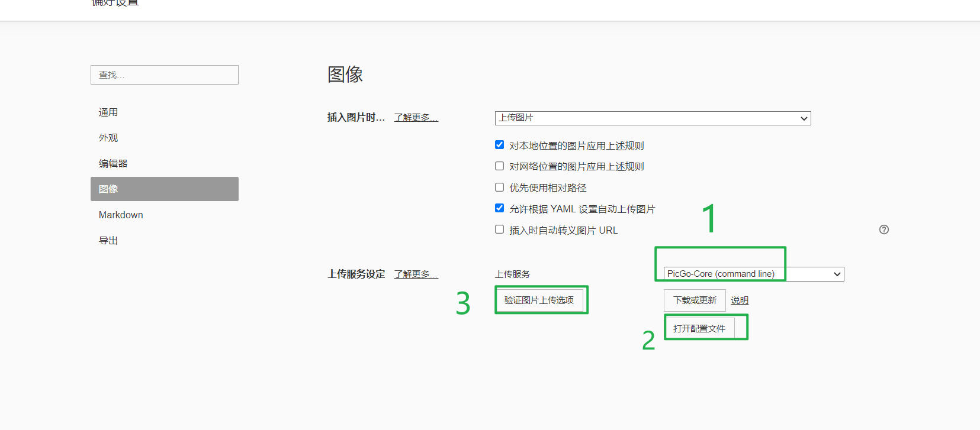980x430 pixels.
Task: Click the 图像 page heading
Action: [x=345, y=75]
